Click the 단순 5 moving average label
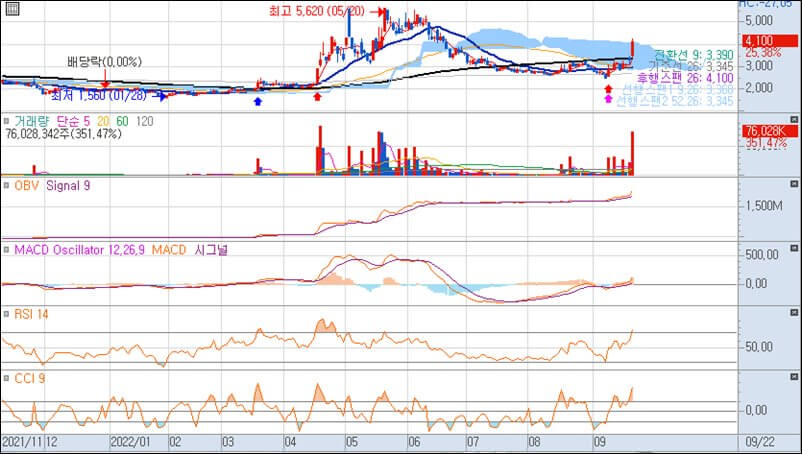This screenshot has width=802, height=454. [x=73, y=121]
